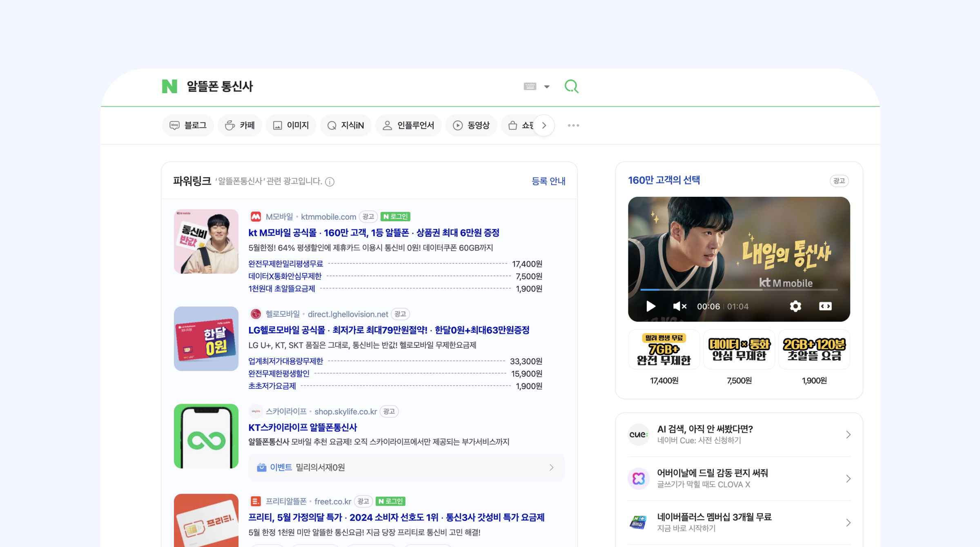Open the virtual keyboard icon
Image resolution: width=980 pixels, height=547 pixels.
tap(530, 86)
